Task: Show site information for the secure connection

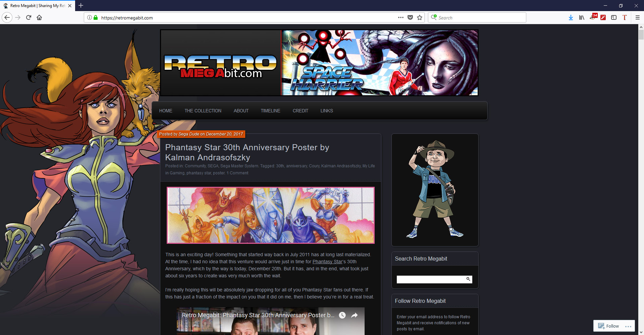Action: pos(90,17)
